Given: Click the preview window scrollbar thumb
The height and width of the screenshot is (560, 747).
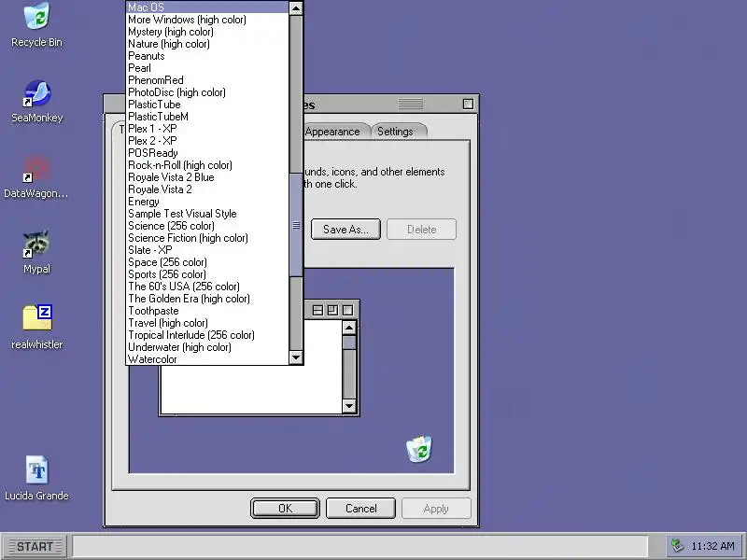Looking at the screenshot, I should (349, 343).
